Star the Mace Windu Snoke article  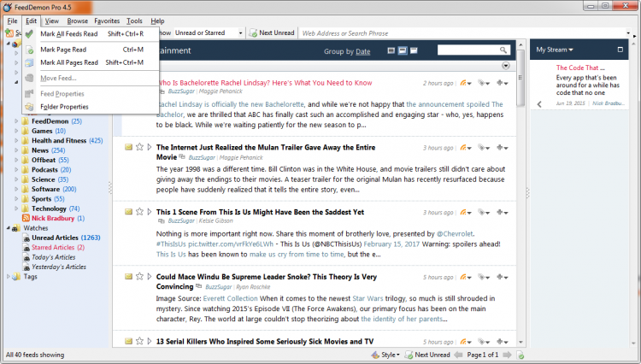point(139,276)
